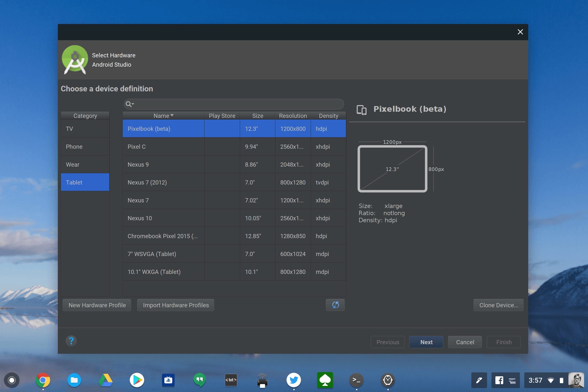This screenshot has width=588, height=392.
Task: Click the Cancel button
Action: [x=465, y=342]
